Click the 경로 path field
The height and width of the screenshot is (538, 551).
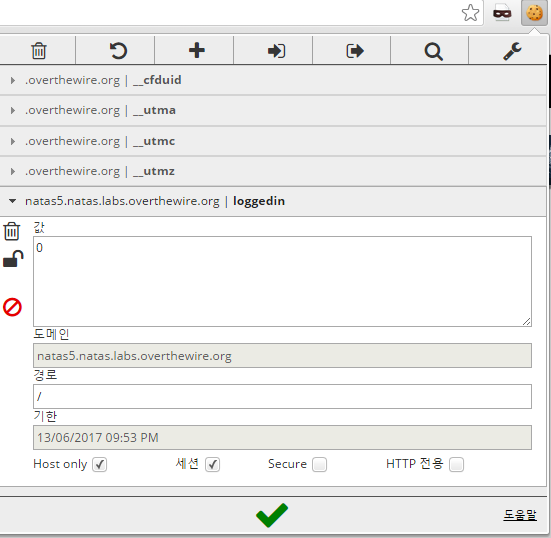click(x=282, y=396)
